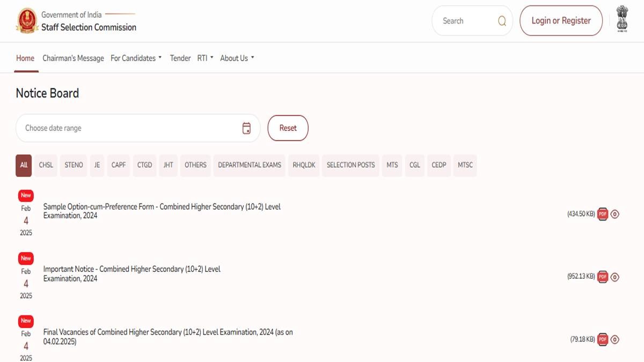
Task: Preview Important Notice using the eye icon
Action: (615, 277)
